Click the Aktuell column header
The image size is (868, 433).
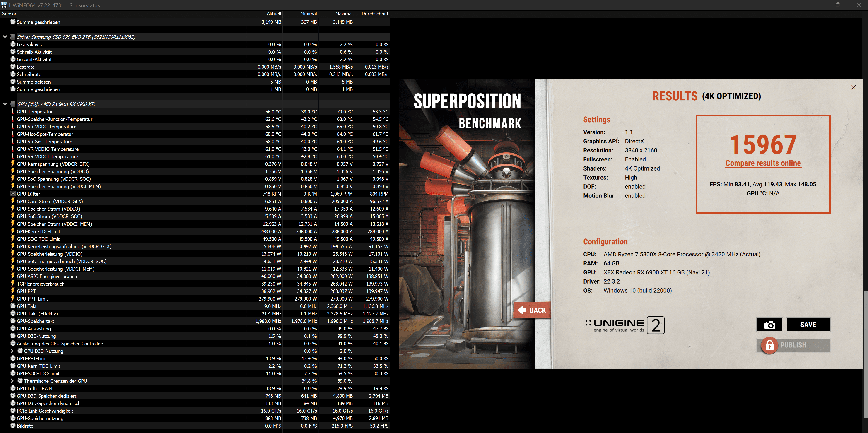coord(265,14)
